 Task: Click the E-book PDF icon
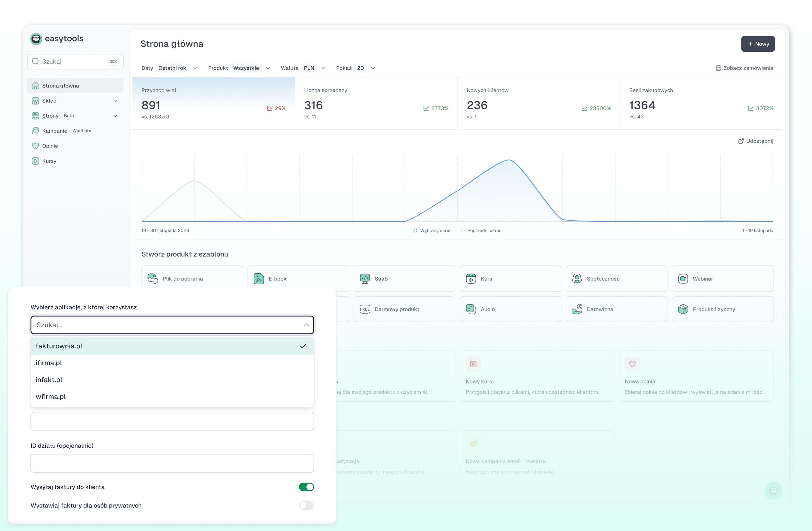pyautogui.click(x=259, y=278)
